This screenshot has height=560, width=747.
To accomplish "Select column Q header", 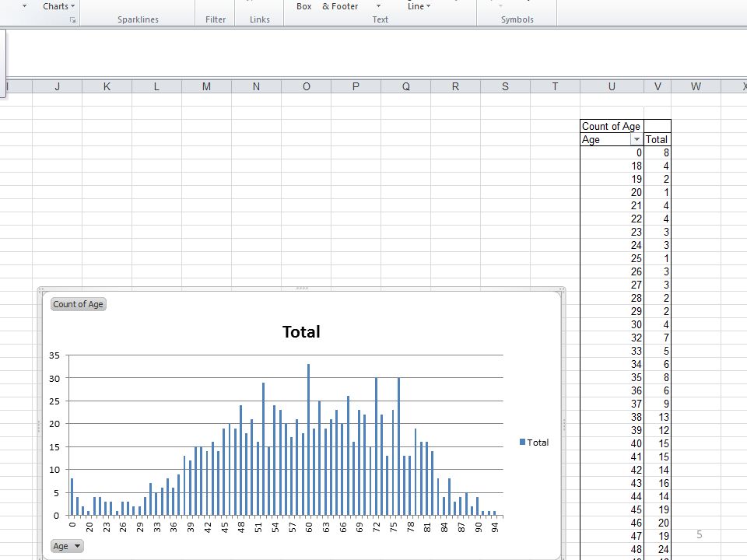I will [x=406, y=86].
